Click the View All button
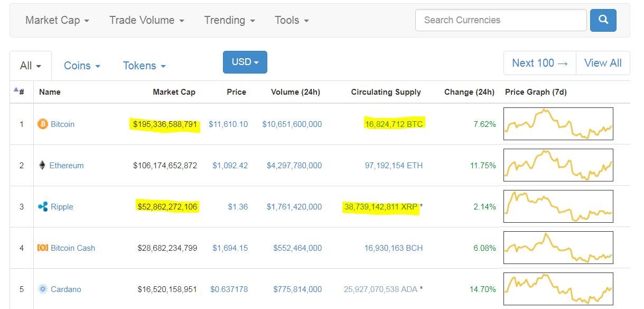This screenshot has height=309, width=644. pyautogui.click(x=603, y=63)
